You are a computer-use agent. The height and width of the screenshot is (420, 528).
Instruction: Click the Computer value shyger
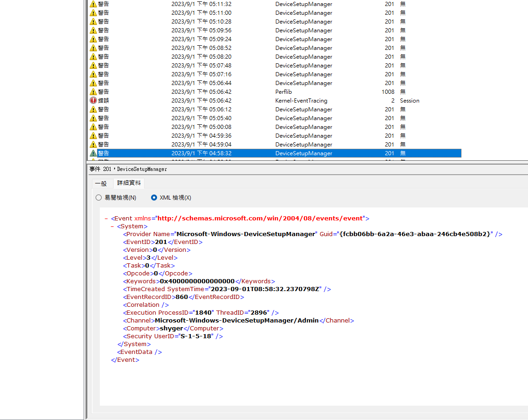click(x=171, y=329)
